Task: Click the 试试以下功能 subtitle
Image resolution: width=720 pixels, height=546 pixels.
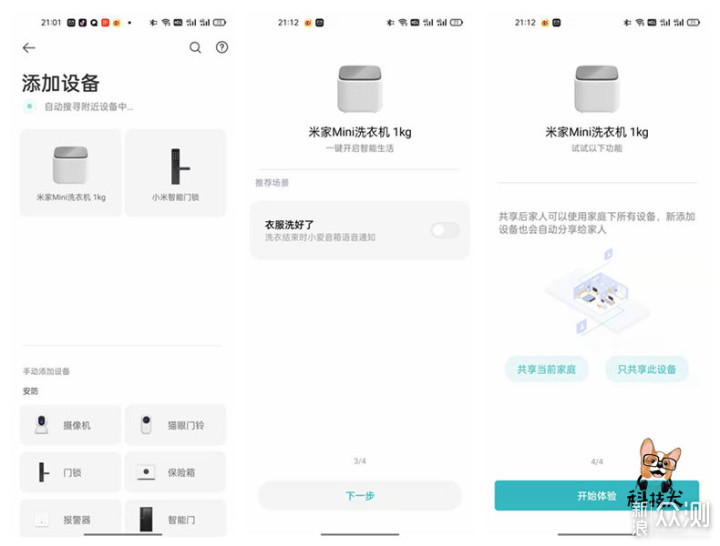Action: coord(596,148)
